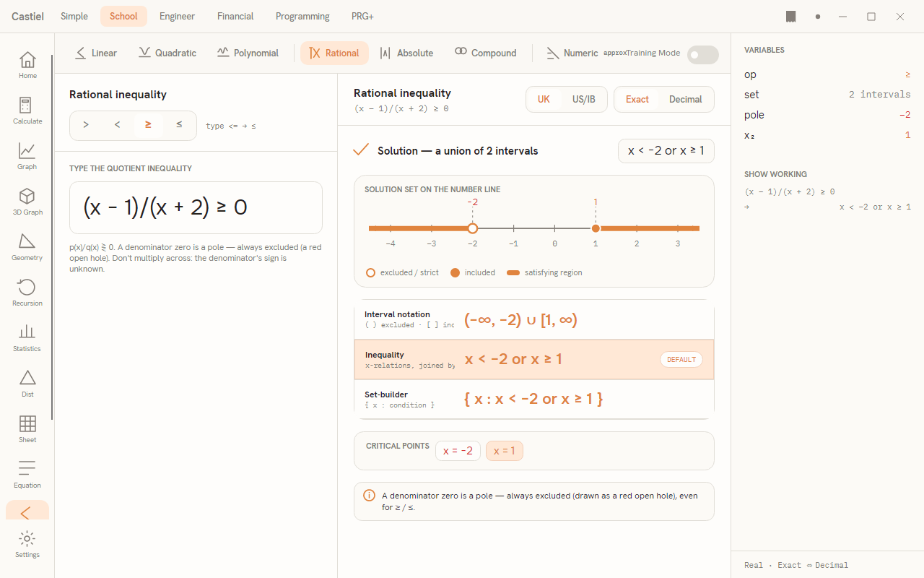Click the receipt icon in title bar
The width and height of the screenshot is (924, 578).
pos(791,16)
